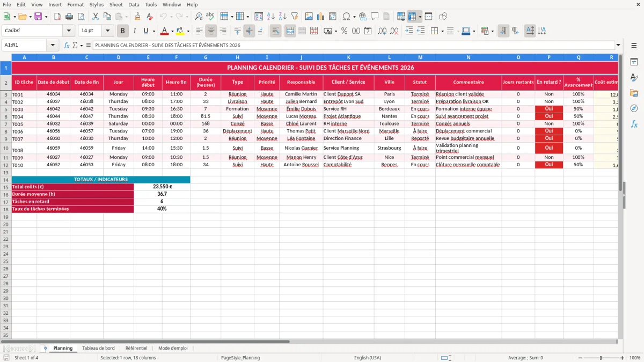Screen dimensions: 644x362
Task: Click the Merge and Center Cells icon
Action: click(x=290, y=31)
